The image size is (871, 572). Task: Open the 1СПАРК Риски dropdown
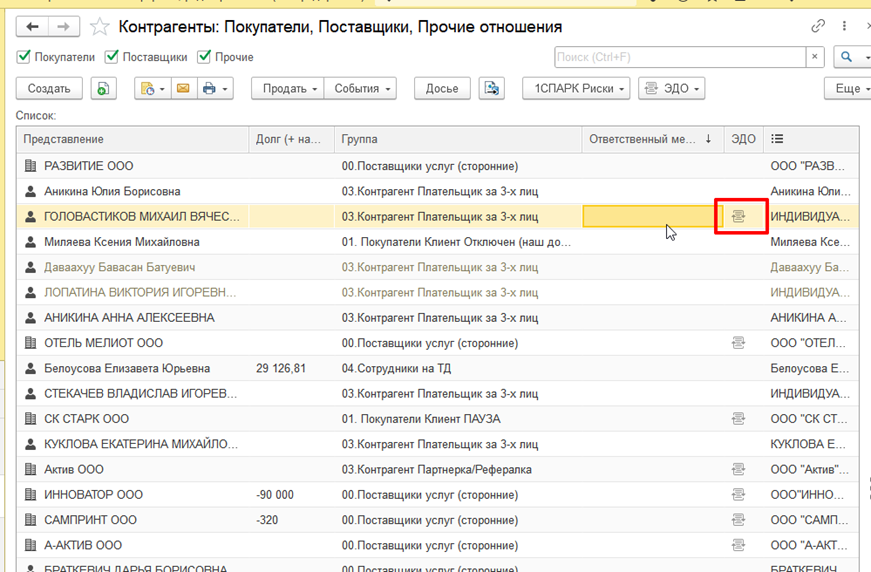point(576,88)
